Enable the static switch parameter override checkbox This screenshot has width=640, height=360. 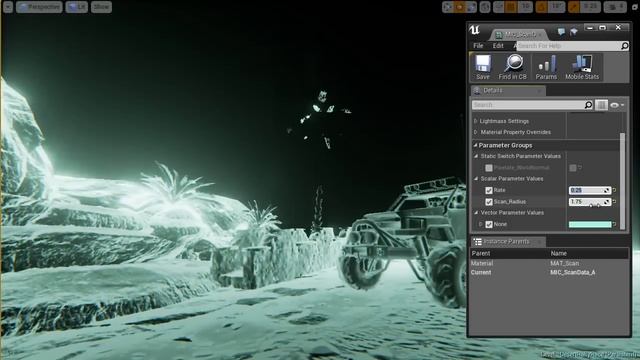(489, 168)
